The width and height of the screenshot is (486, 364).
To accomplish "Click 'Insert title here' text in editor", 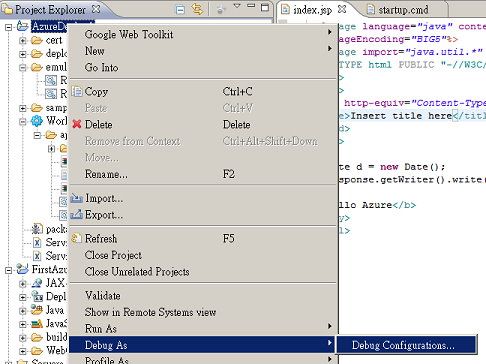I will tap(401, 116).
